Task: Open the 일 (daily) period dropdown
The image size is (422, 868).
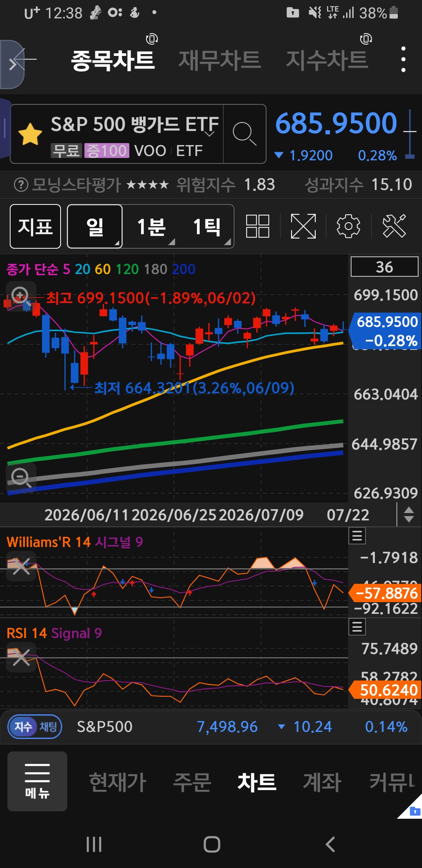Action: (x=95, y=226)
